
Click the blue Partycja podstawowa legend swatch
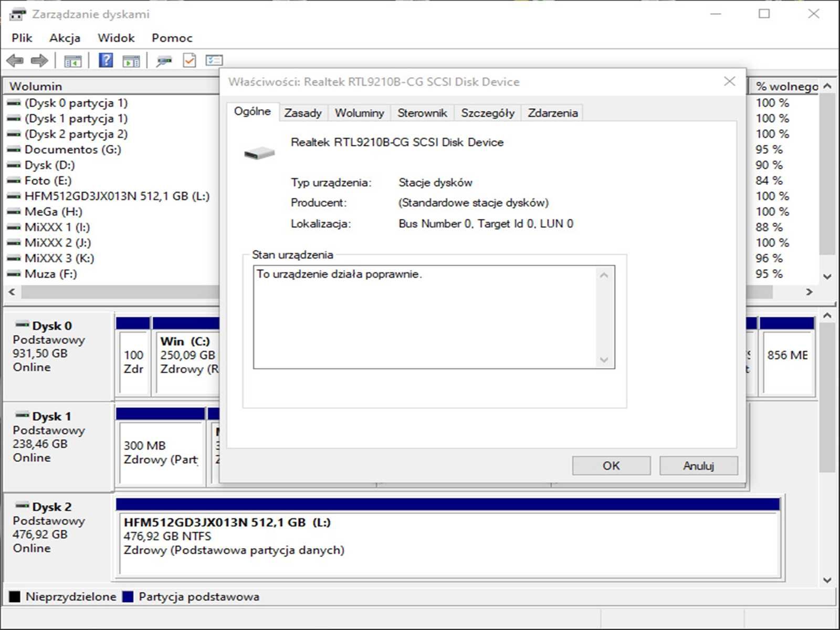point(128,596)
